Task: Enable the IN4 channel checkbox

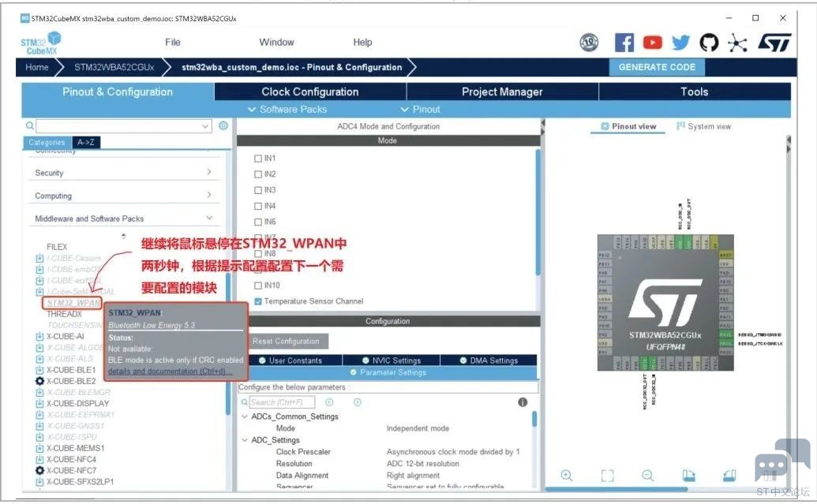Action: tap(258, 206)
